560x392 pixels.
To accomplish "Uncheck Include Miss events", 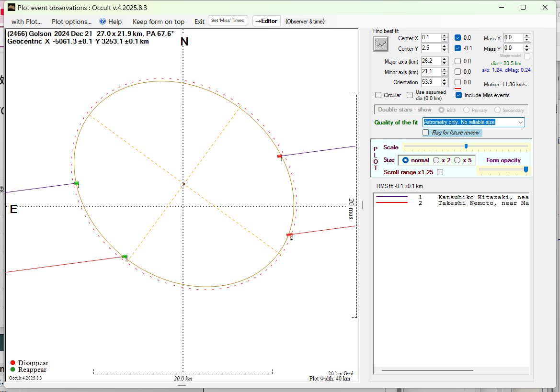I will (458, 95).
